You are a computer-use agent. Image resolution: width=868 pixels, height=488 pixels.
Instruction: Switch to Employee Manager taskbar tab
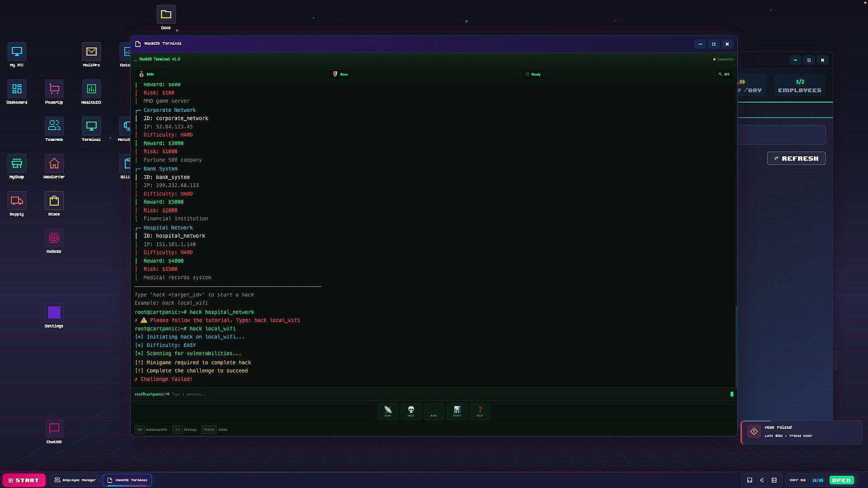click(75, 480)
